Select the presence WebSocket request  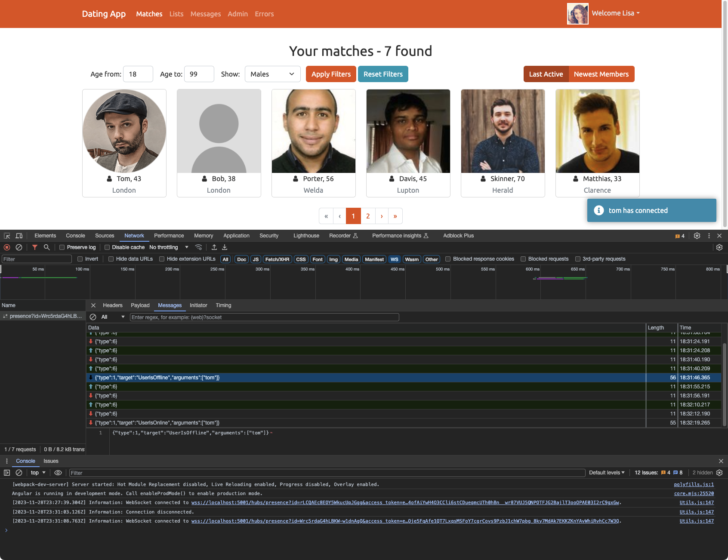pyautogui.click(x=43, y=316)
